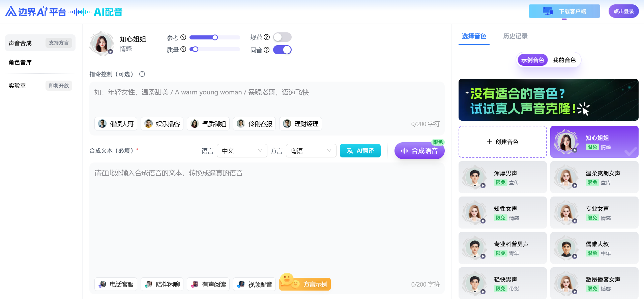644x299 pixels.
Task: Click the help icon next to 质量
Action: tap(183, 49)
